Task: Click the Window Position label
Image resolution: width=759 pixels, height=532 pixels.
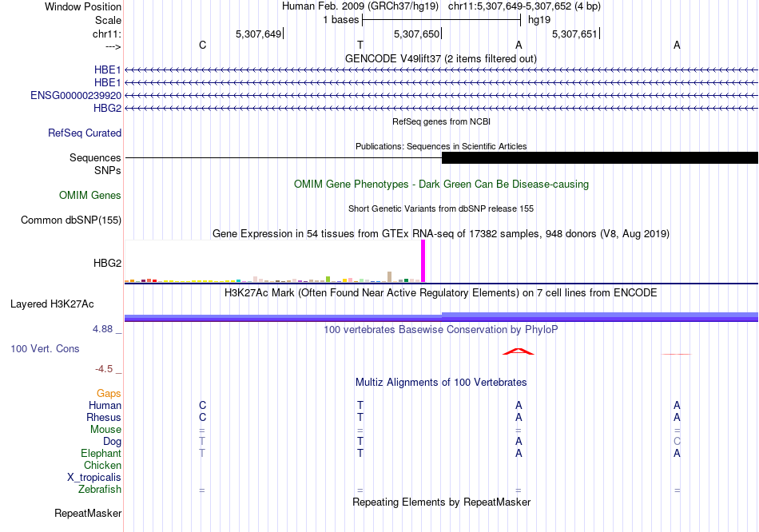Action: pos(83,6)
